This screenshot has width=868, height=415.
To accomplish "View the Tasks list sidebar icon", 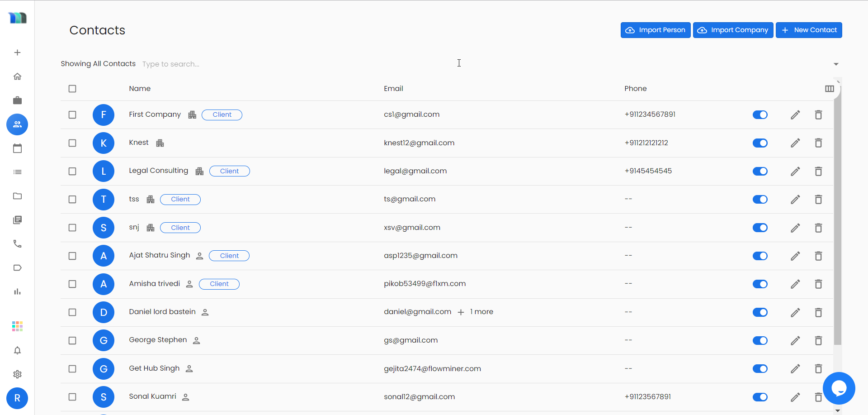I will [x=17, y=172].
